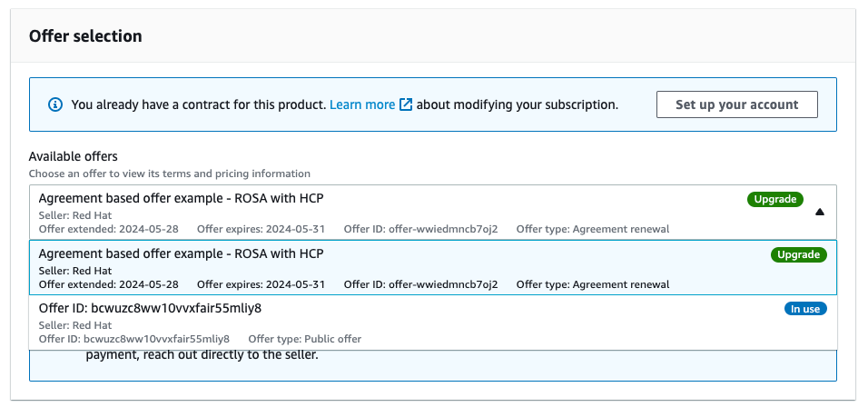Click the Upgrade badge on the highlighted list option
Screen dimensions: 868x407
pos(799,254)
